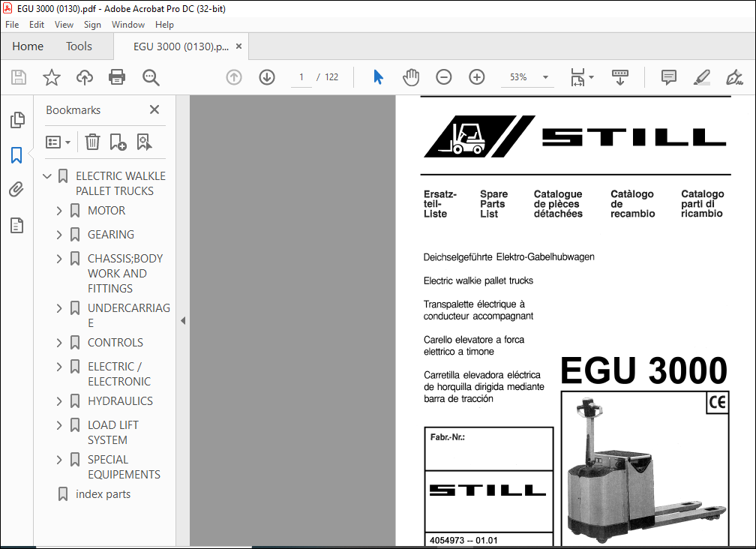Screen dimensions: 756x549
Task: Zoom out with minus icon
Action: 443,77
